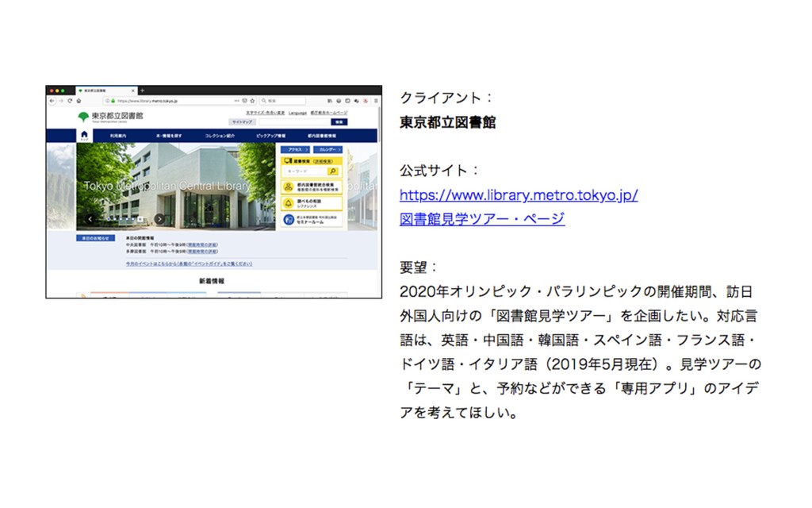Click the browser Home icon in the toolbar
This screenshot has width=812, height=508.
(x=79, y=101)
